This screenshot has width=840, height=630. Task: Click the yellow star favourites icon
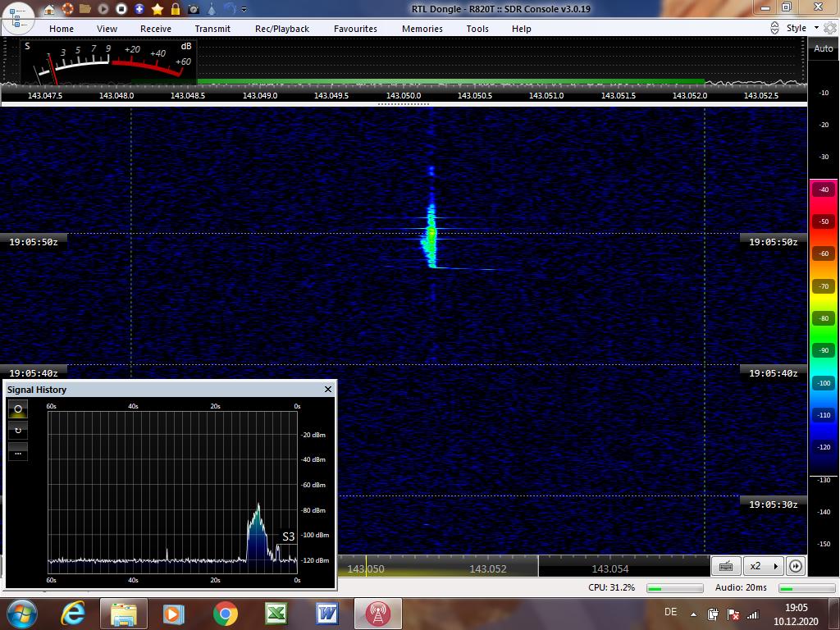click(x=157, y=8)
